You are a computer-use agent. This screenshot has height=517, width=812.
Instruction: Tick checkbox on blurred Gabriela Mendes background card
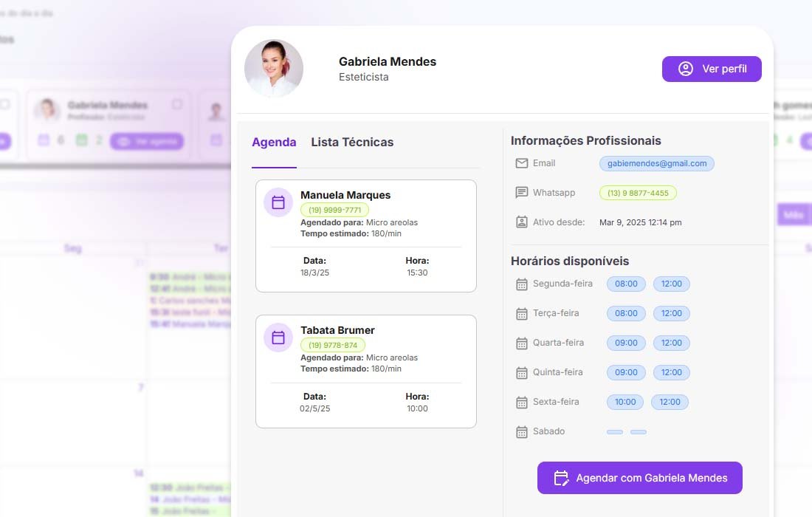point(177,104)
